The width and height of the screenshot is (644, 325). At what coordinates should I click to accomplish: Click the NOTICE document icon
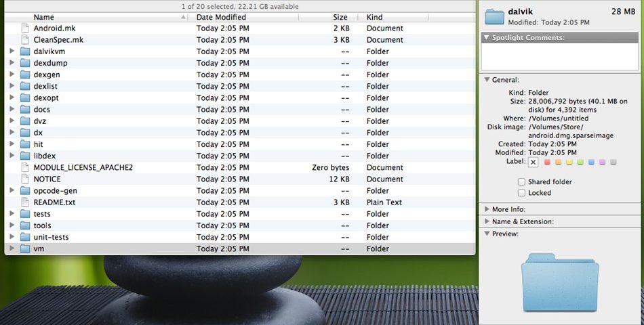[x=26, y=179]
